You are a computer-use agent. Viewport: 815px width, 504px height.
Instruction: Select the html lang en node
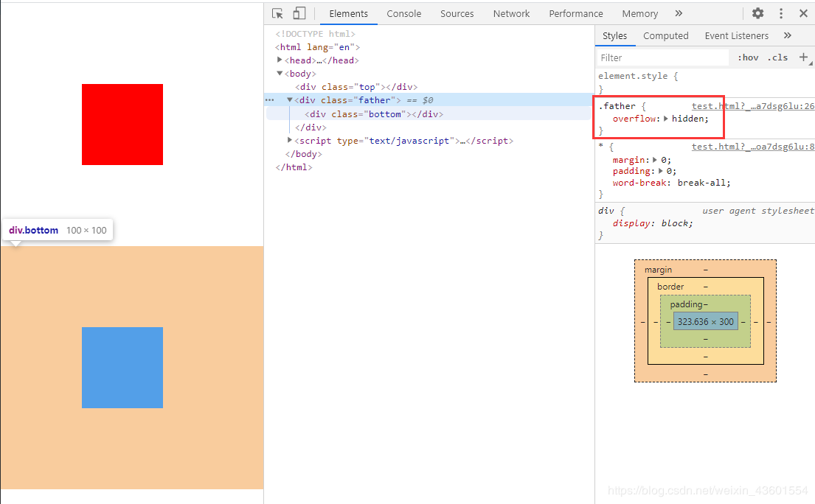tap(318, 47)
